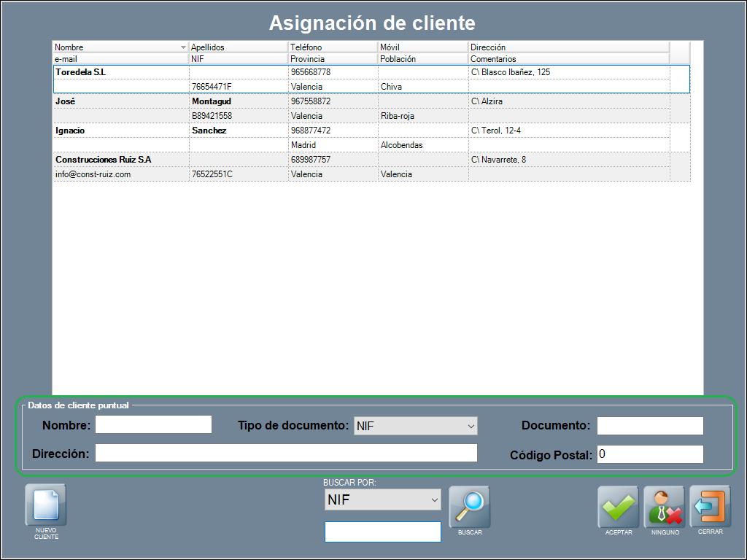Click the Apellidos column header
This screenshot has height=560, width=747.
[238, 47]
